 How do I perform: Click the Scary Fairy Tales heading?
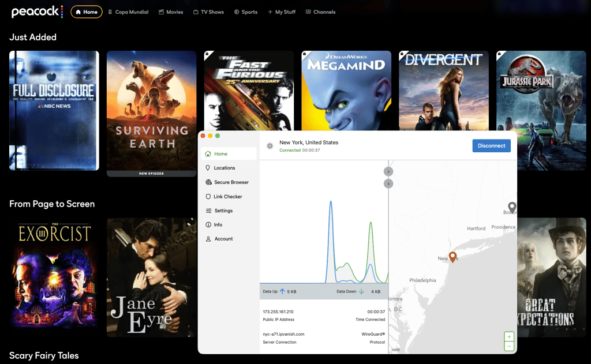click(44, 356)
